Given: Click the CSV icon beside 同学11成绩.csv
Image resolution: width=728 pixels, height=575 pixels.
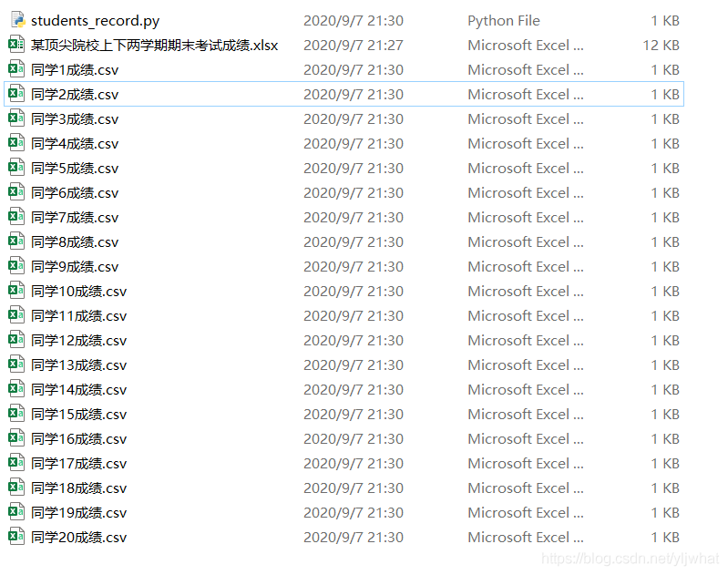Looking at the screenshot, I should pos(16,315).
